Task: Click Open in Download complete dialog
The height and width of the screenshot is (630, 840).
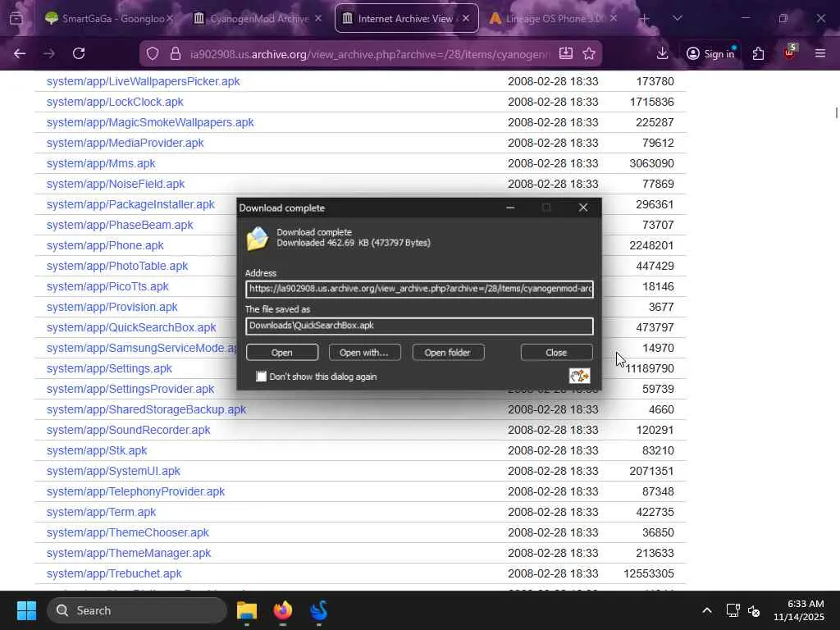Action: (282, 353)
